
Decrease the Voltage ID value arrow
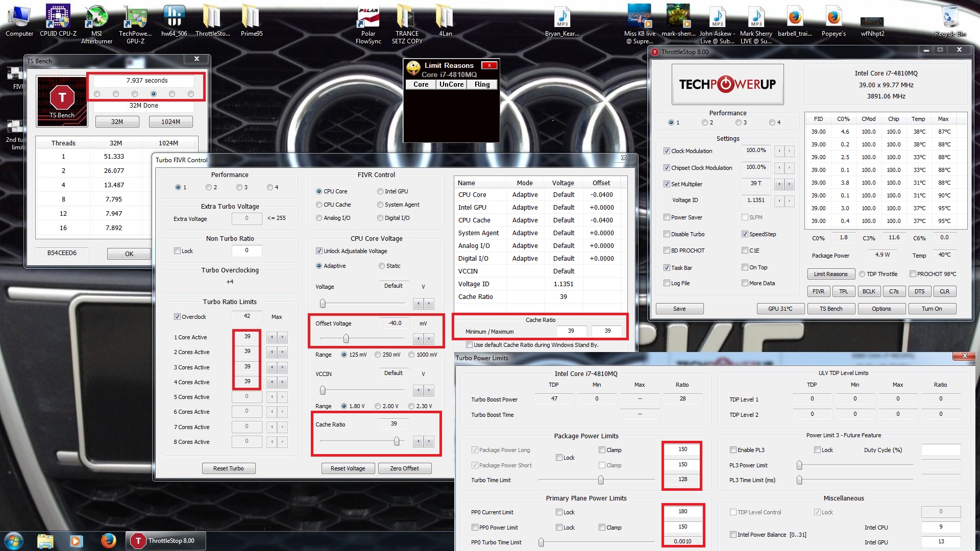click(x=779, y=201)
